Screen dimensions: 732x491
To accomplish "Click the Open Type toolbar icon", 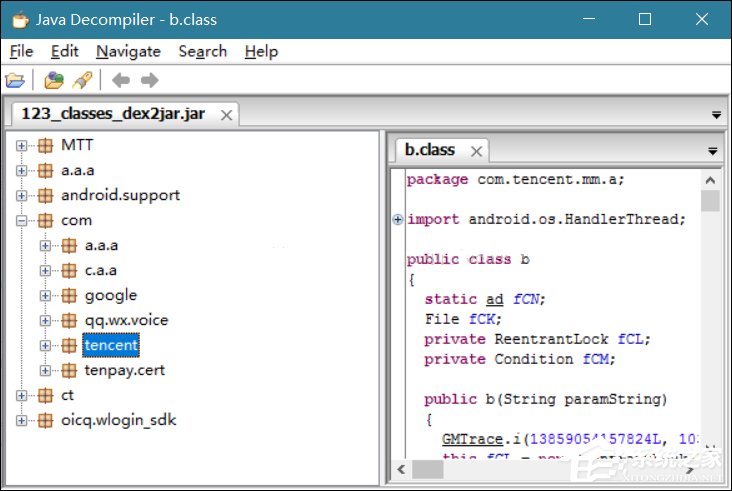I will point(54,80).
